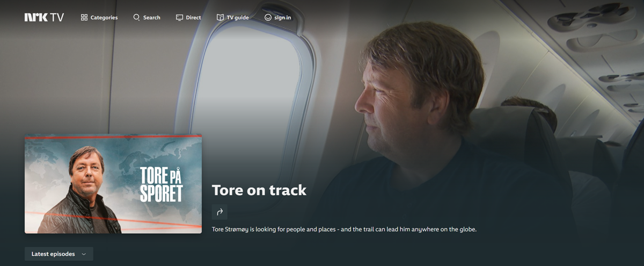Click the Search magnifier icon
Screen dimensions: 644x266
point(136,17)
